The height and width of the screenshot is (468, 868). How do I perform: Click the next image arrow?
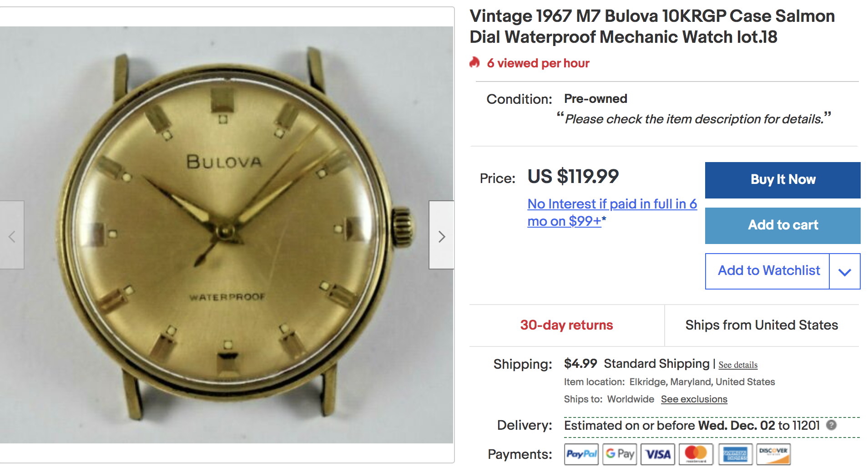441,235
